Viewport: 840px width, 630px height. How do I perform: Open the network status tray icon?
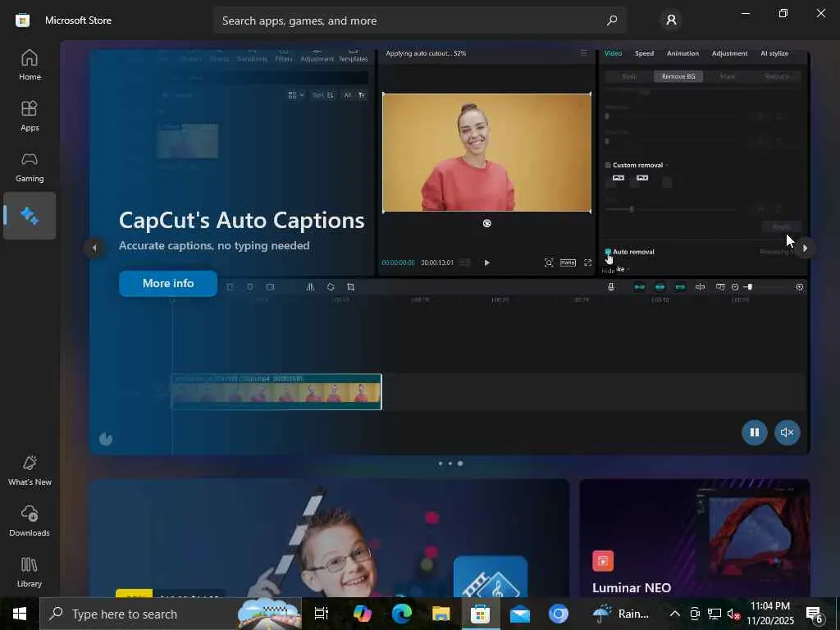(714, 614)
